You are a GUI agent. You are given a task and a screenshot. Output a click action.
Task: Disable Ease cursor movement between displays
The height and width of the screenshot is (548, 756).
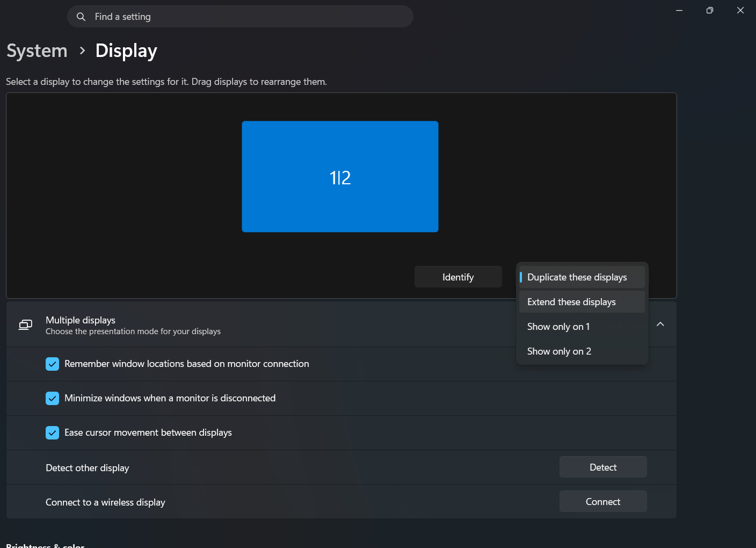(x=52, y=432)
